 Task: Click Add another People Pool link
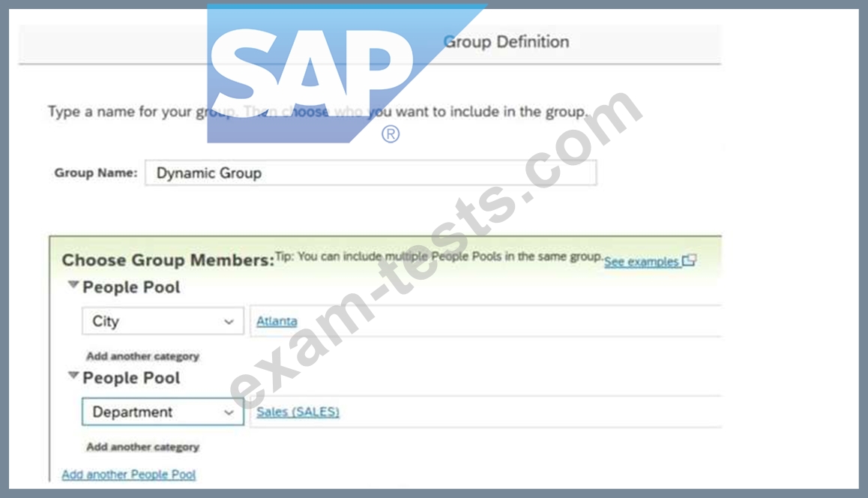tap(128, 475)
